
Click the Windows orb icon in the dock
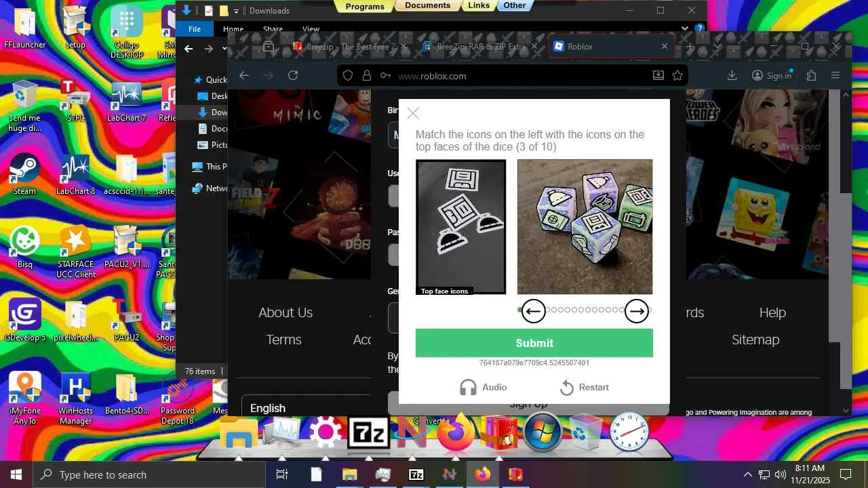pos(542,432)
